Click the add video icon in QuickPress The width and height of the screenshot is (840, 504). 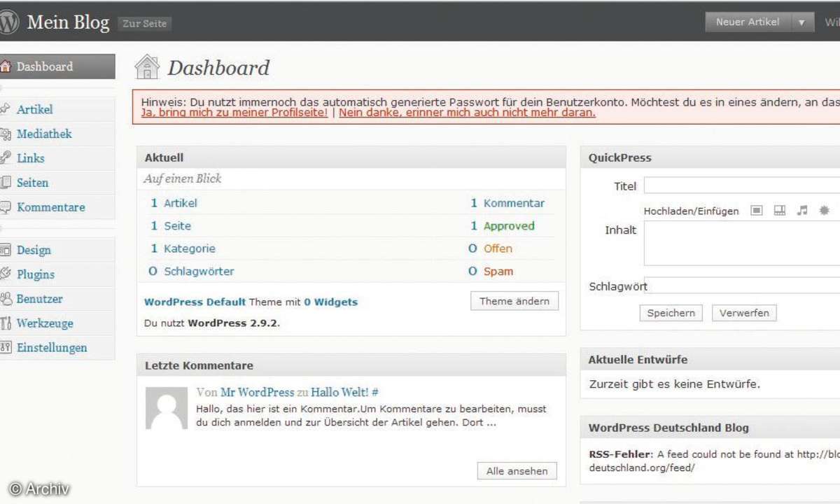coord(779,210)
